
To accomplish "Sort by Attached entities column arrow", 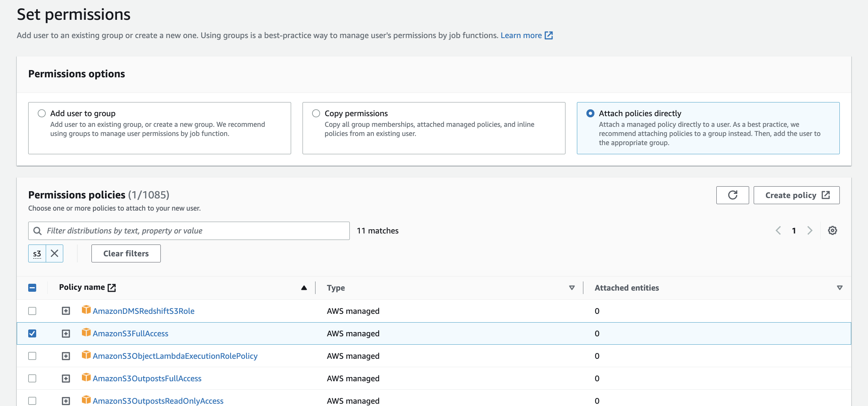I will pos(839,288).
